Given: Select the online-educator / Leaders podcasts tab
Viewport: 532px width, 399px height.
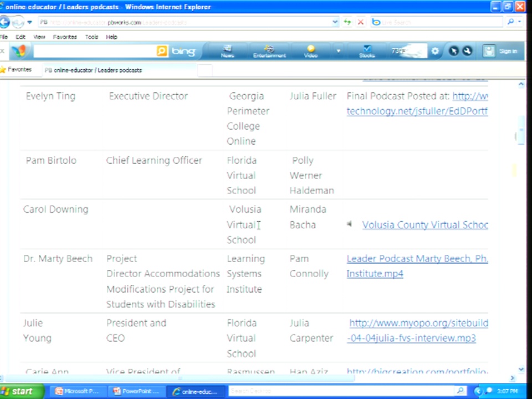Looking at the screenshot, I should coord(119,70).
